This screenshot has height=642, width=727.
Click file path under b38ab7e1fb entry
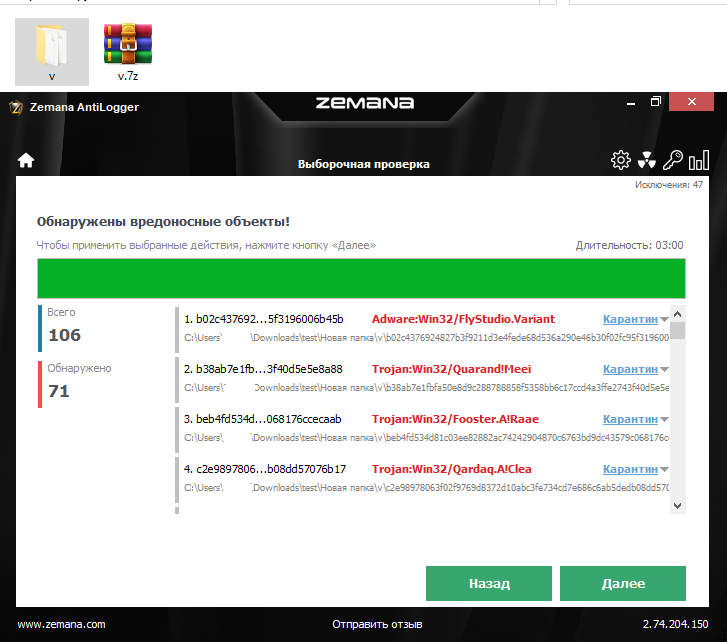(426, 388)
